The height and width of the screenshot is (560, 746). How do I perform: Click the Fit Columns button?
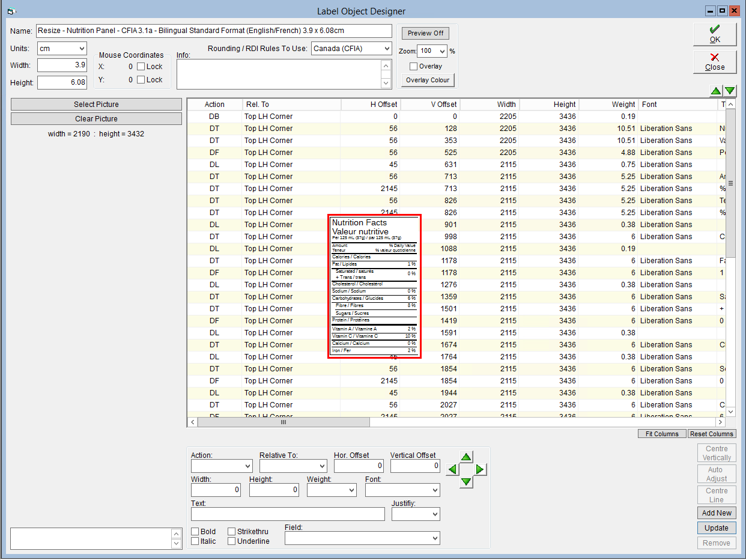coord(662,434)
